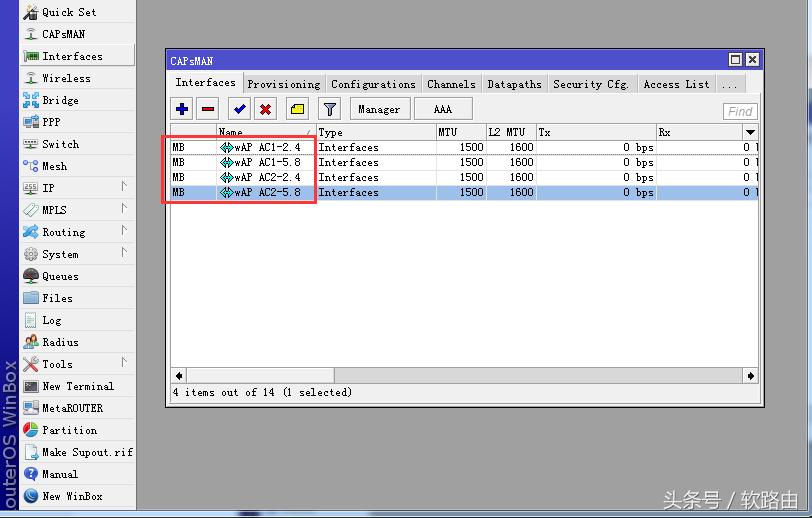Select the wAP AC1-2.4 row
812x518 pixels.
[x=465, y=148]
